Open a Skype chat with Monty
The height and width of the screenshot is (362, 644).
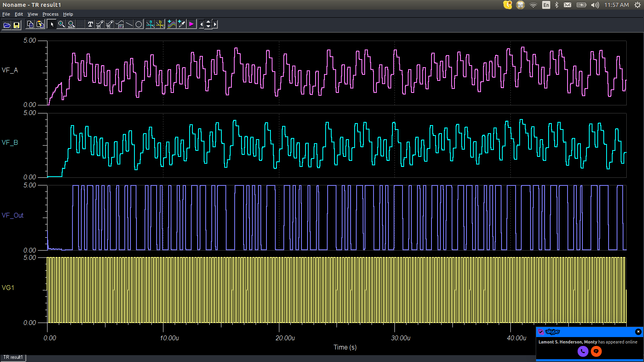pos(597,351)
